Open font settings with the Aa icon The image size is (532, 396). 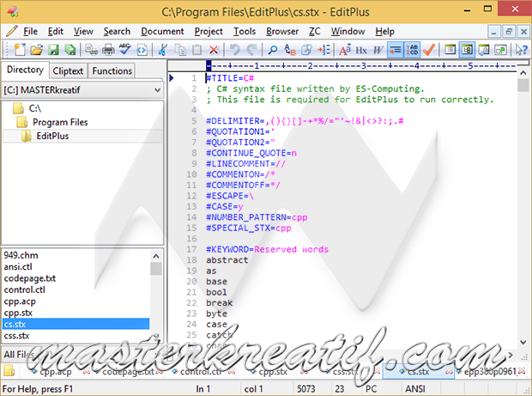345,50
